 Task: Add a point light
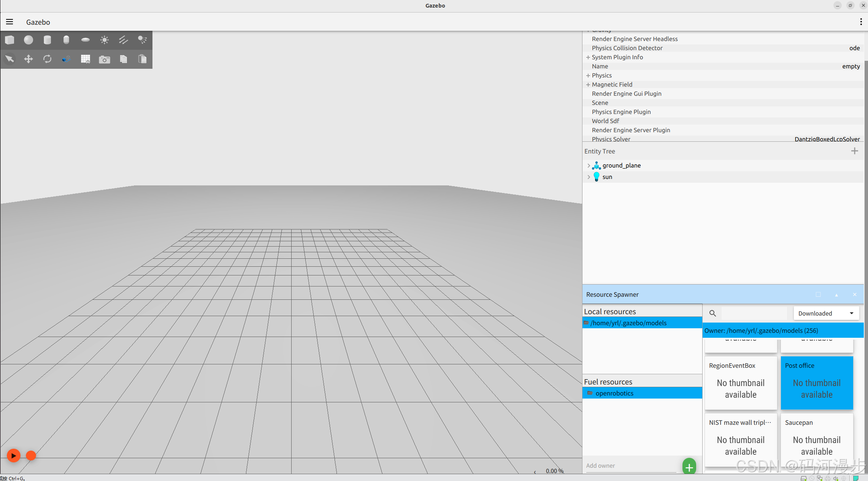105,40
